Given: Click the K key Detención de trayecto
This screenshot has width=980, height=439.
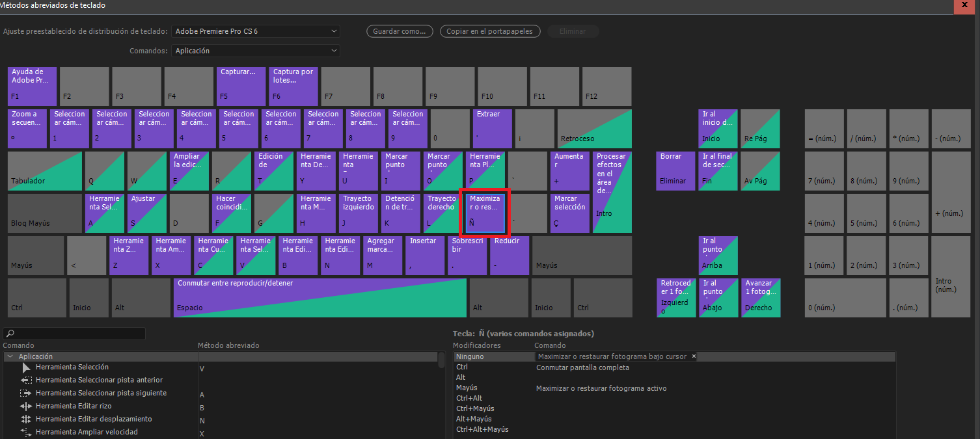Looking at the screenshot, I should (400, 213).
